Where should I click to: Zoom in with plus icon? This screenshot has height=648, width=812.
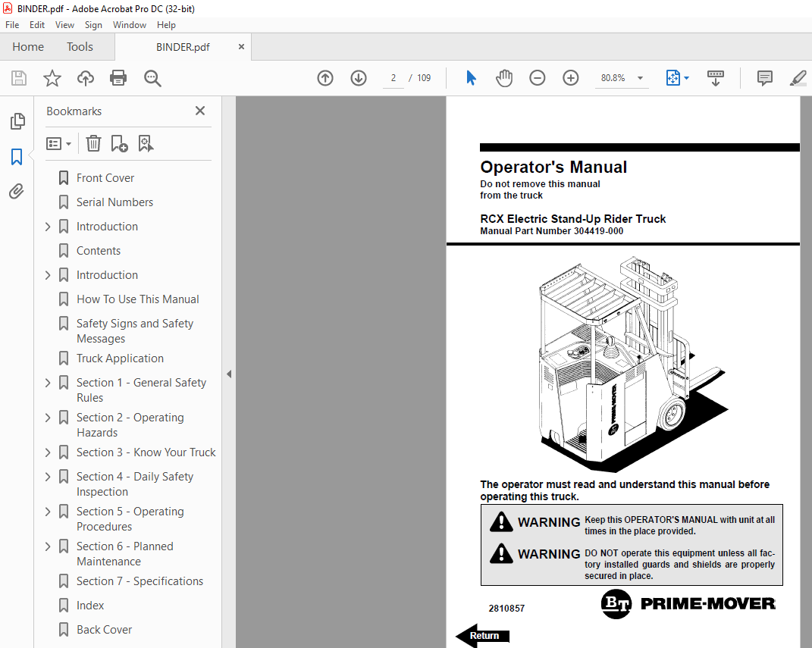(571, 78)
